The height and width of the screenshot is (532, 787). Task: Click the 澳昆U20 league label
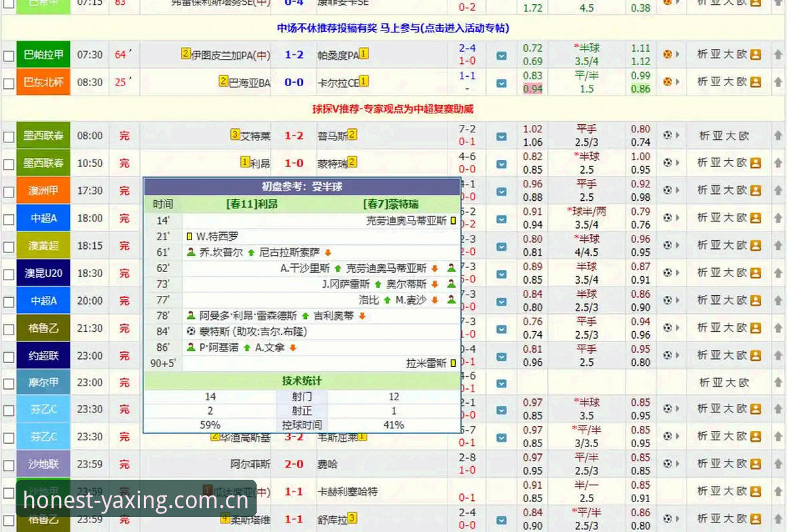(x=43, y=273)
